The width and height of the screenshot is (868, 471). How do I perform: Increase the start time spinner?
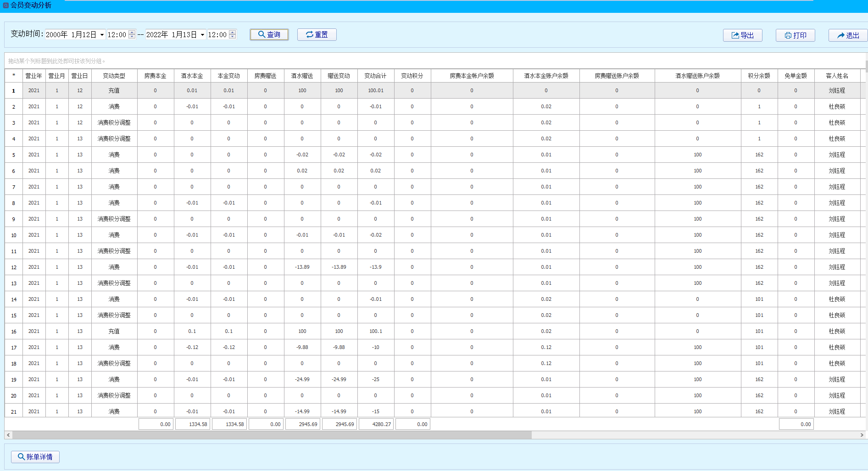(132, 33)
